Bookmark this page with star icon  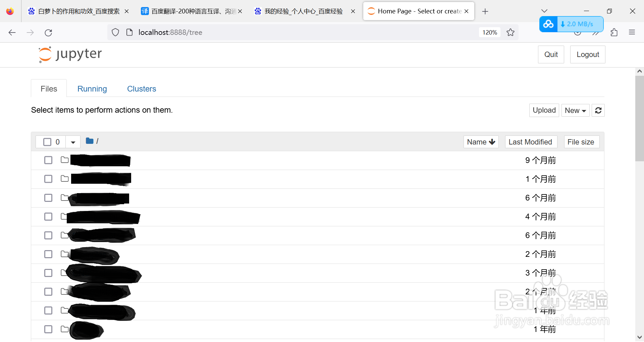(x=511, y=32)
